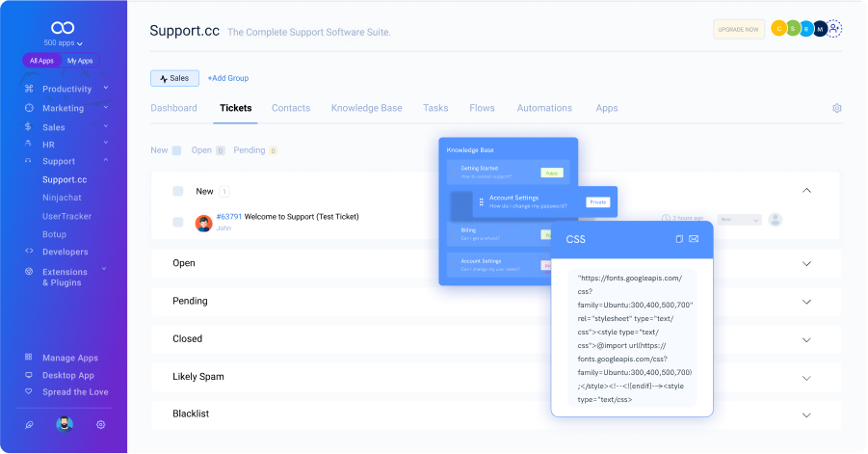Open sidebar settings gear at bottom
The width and height of the screenshot is (868, 454).
(x=101, y=425)
